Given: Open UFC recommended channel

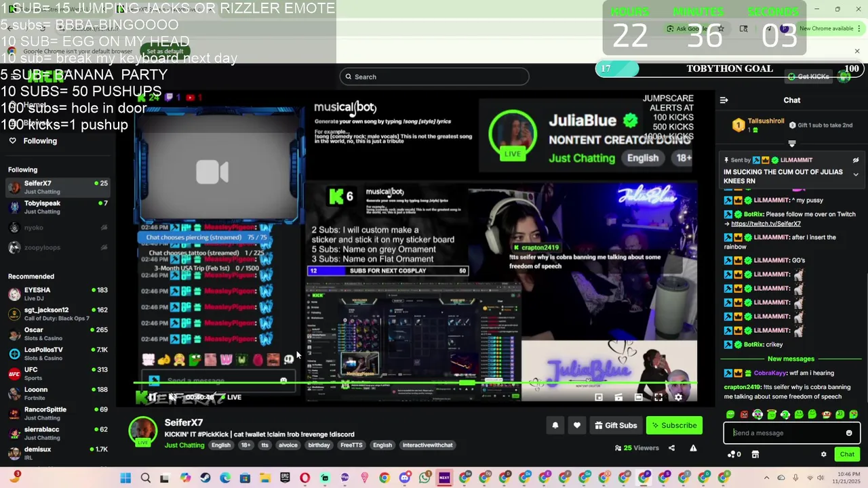Looking at the screenshot, I should pos(57,373).
